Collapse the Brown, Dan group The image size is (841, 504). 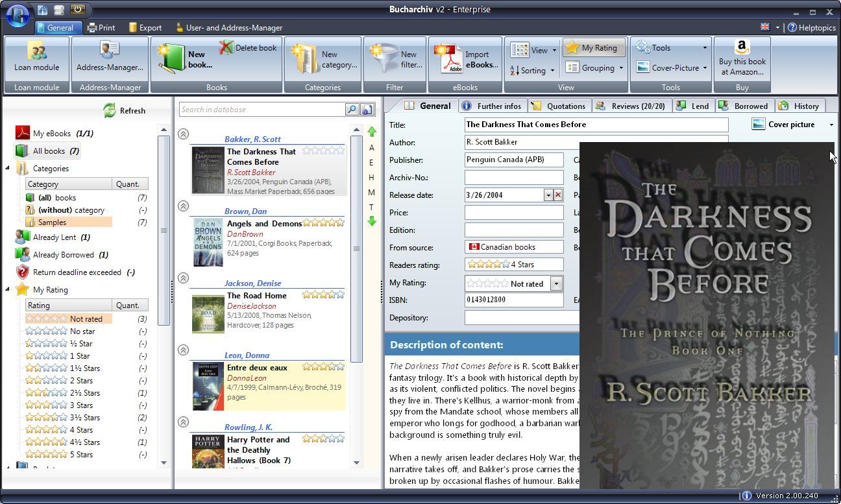[x=184, y=206]
